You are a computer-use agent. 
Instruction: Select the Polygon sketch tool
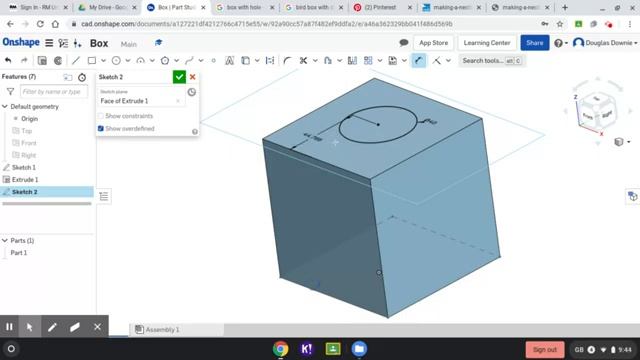click(x=165, y=60)
